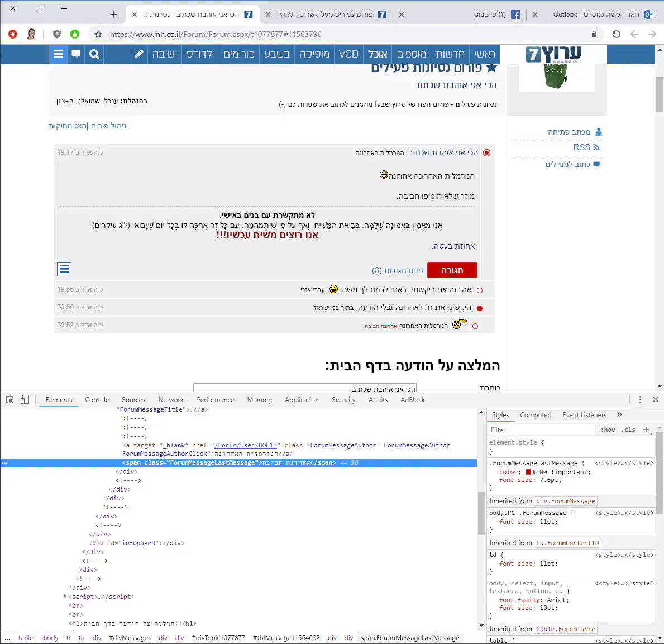Image resolution: width=664 pixels, height=644 pixels.
Task: Select the DevTools inspect element tool
Action: (9, 400)
